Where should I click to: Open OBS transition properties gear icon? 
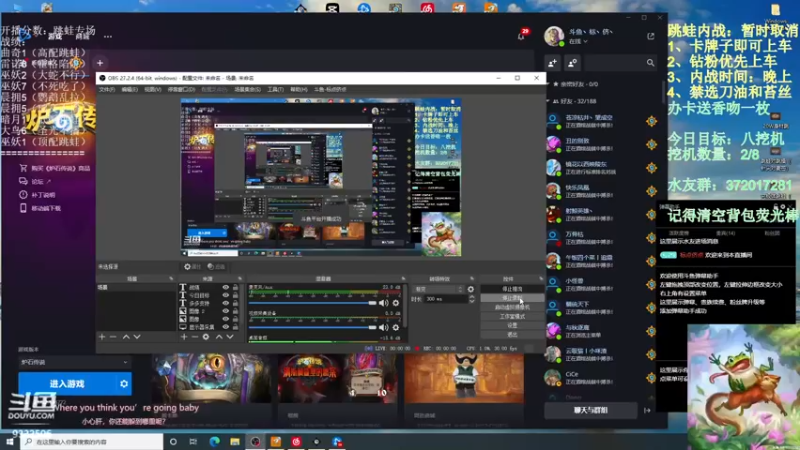[x=470, y=289]
